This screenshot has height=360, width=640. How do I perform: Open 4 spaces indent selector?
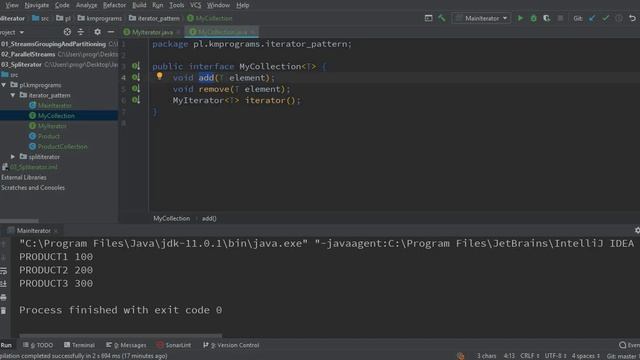click(586, 356)
